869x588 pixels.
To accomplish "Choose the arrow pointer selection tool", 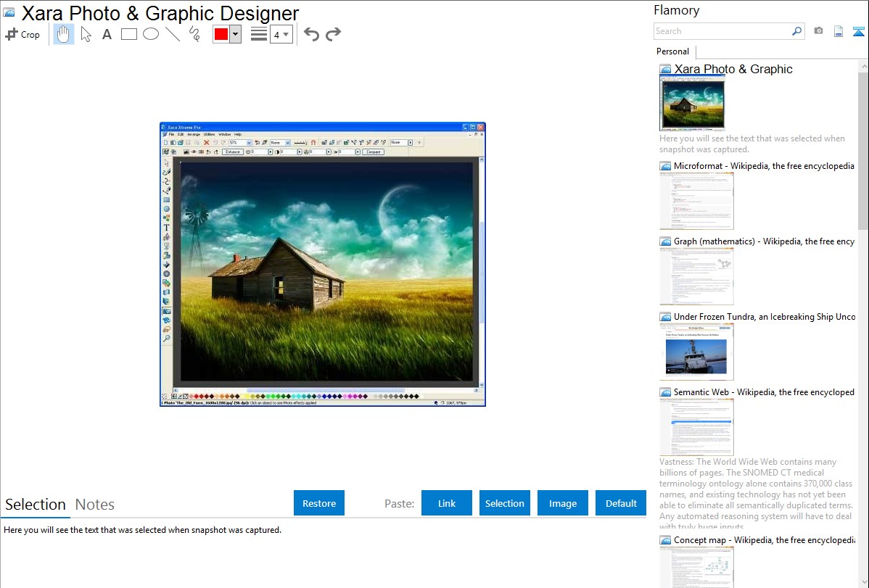I will coord(86,34).
